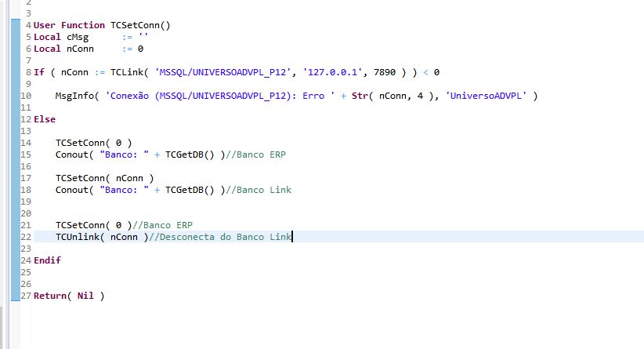
Task: Click the Conout line with '//Banco ERP' comment
Action: click(x=171, y=155)
